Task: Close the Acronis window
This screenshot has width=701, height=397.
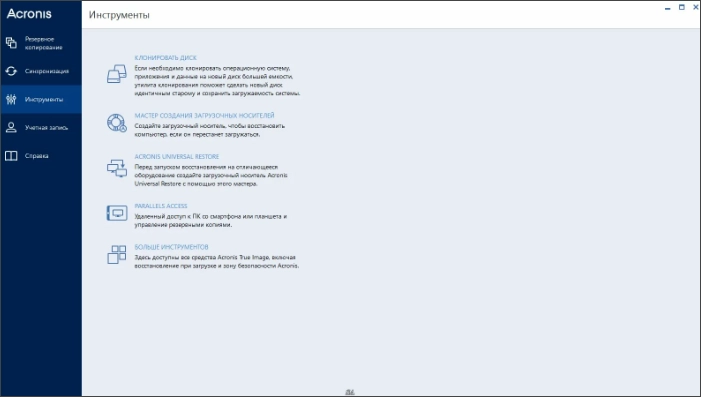Action: point(696,7)
